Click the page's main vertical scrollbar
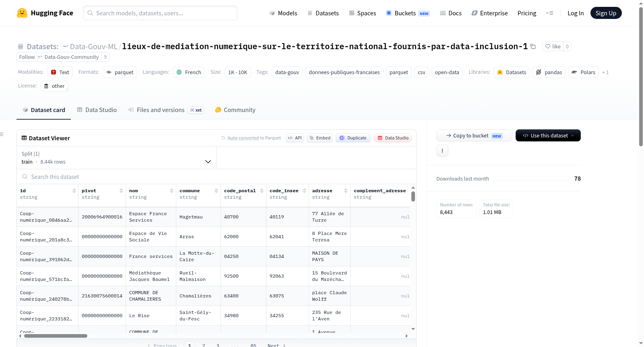 tap(641, 77)
